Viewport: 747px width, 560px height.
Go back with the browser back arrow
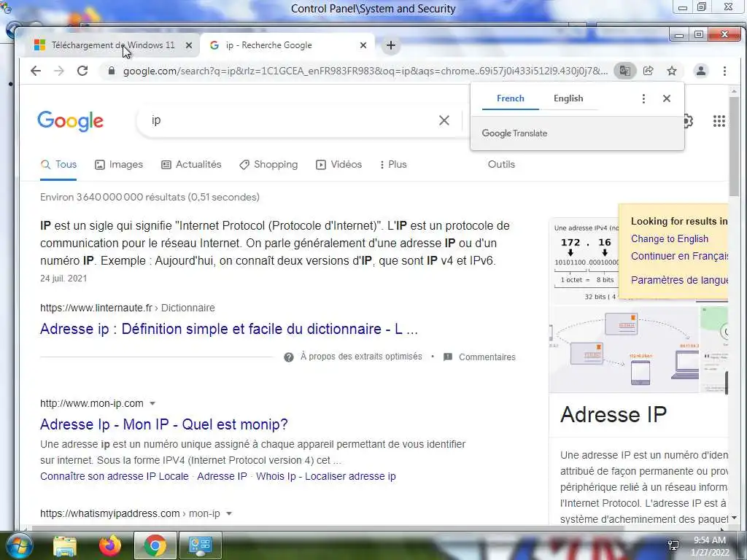coord(36,71)
